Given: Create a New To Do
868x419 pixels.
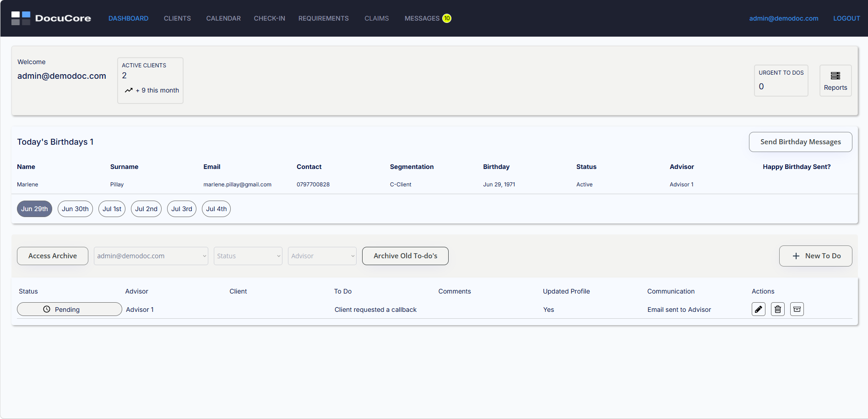Looking at the screenshot, I should [816, 256].
